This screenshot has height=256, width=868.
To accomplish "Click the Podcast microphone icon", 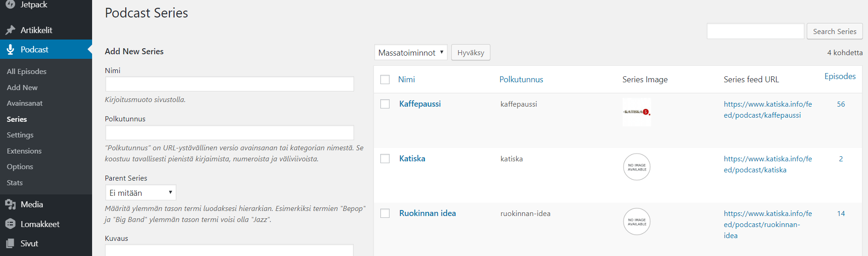I will point(10,50).
